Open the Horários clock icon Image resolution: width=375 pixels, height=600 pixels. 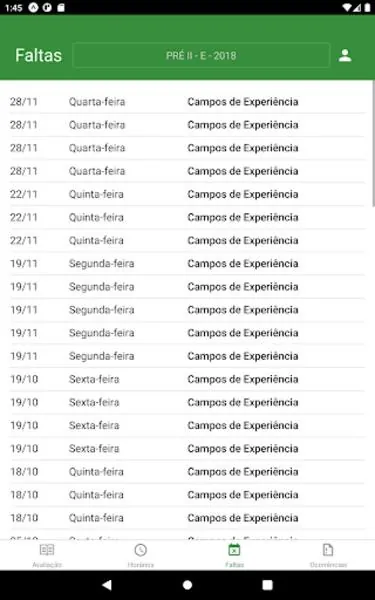[x=140, y=550]
